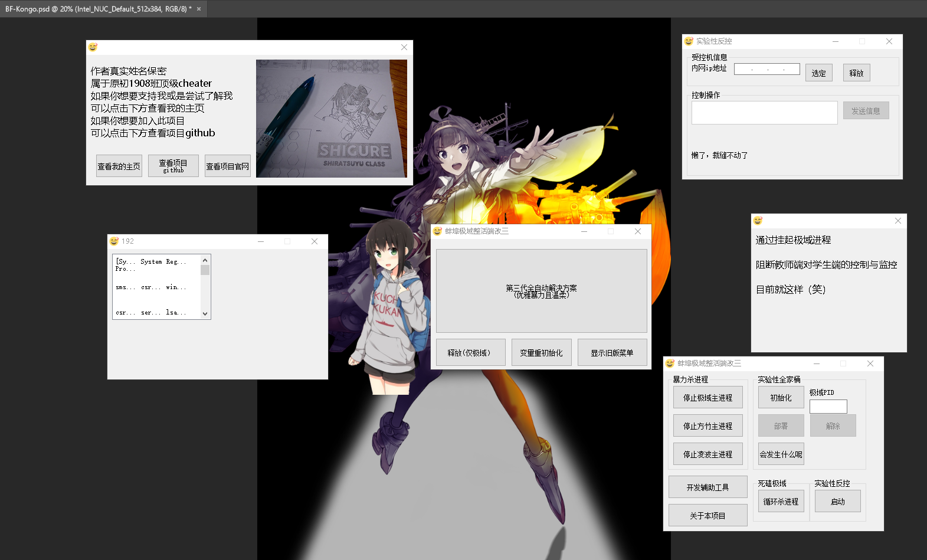Click smiley icon of 通过挂起极域进程 window
927x560 pixels.
(x=758, y=221)
